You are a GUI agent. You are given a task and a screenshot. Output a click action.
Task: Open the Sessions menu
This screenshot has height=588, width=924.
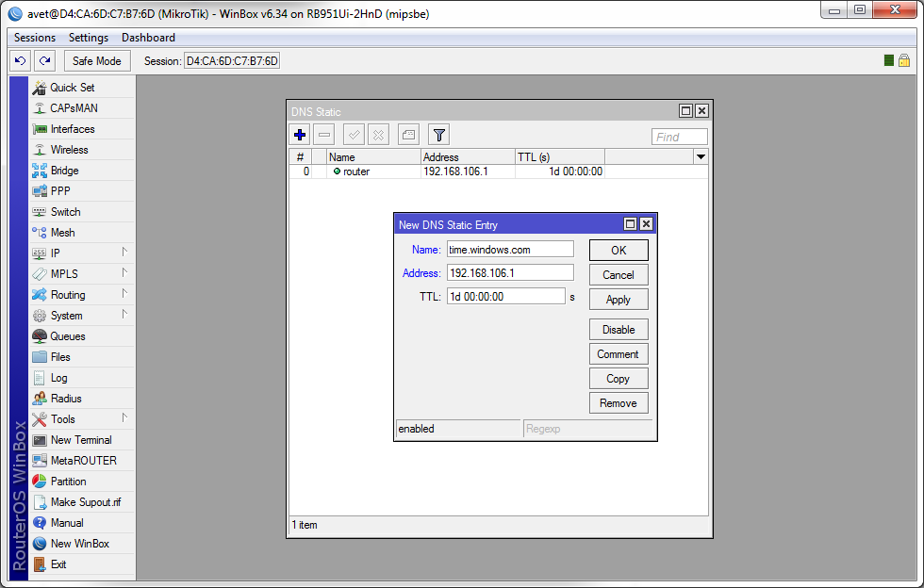click(35, 38)
